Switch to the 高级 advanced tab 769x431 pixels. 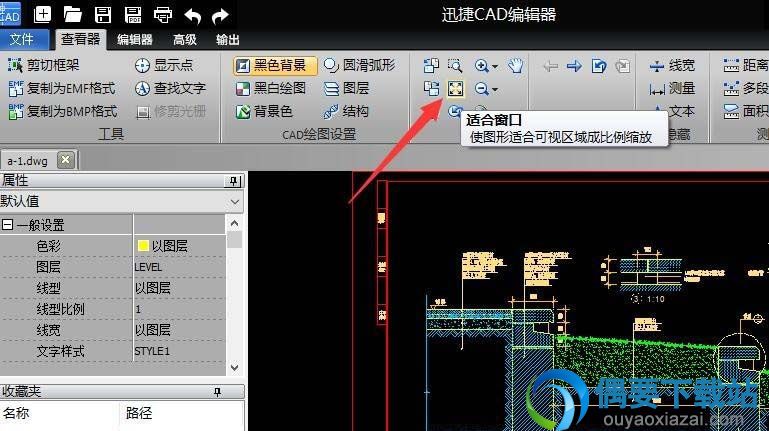185,40
